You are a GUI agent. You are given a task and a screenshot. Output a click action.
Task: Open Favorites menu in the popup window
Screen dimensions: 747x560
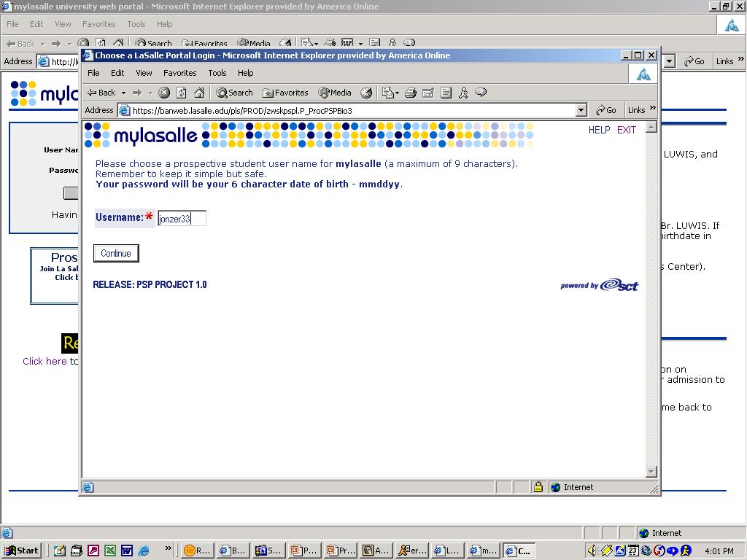(179, 73)
